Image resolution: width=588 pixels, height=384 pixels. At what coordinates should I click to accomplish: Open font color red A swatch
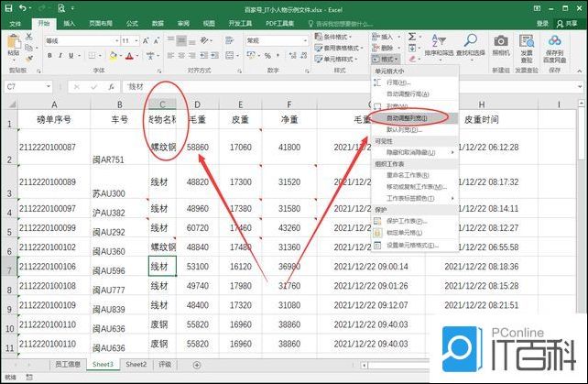pyautogui.click(x=130, y=56)
